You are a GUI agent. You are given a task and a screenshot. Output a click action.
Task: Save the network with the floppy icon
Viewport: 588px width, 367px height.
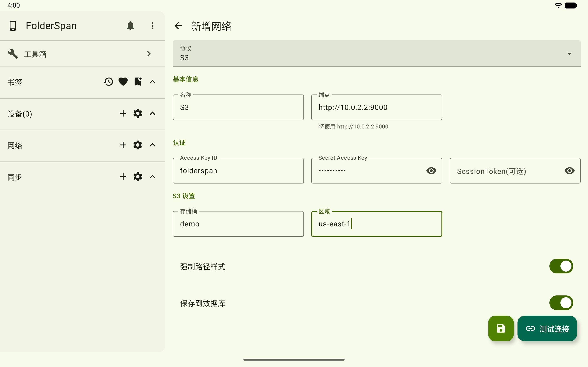point(501,328)
